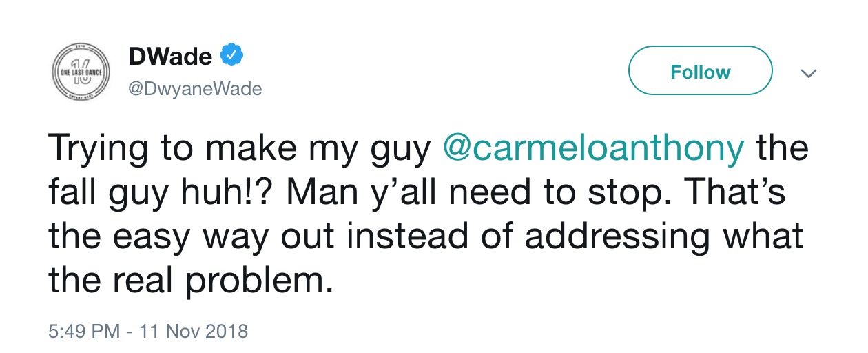Open the DWade display name profile link
The image size is (868, 353).
[170, 57]
